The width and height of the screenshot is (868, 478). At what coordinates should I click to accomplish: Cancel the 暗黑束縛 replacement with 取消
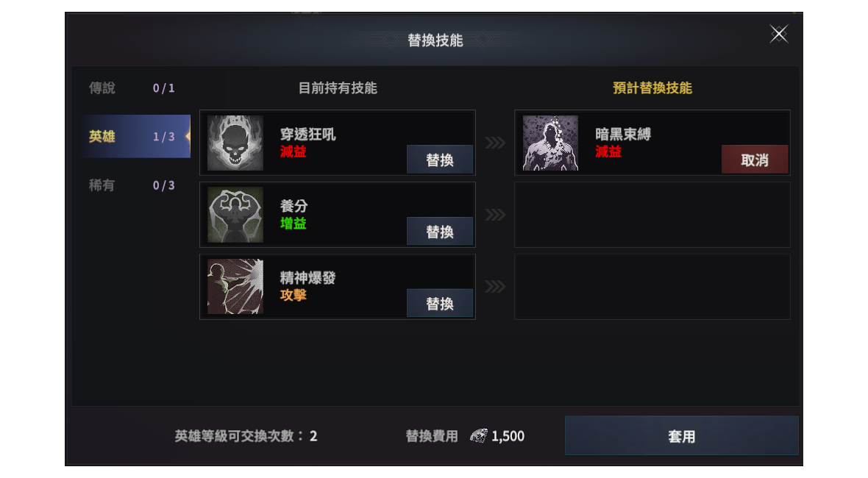[x=755, y=160]
